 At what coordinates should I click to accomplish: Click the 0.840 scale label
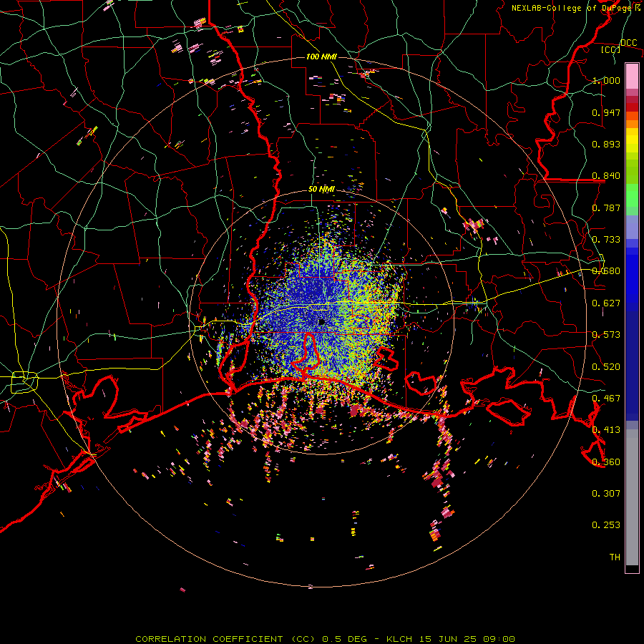(x=606, y=176)
